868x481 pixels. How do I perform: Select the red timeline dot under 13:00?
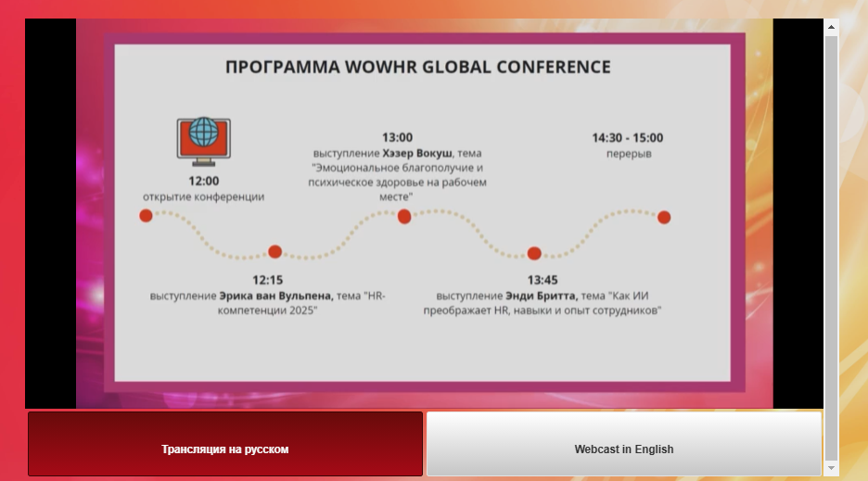[404, 217]
